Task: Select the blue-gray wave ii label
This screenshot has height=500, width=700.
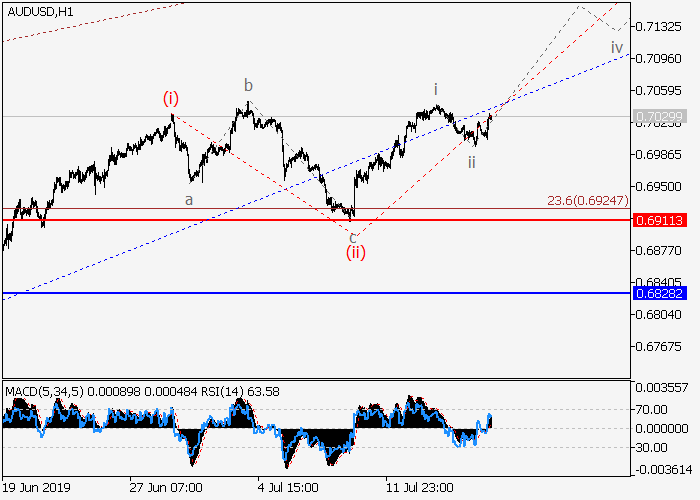Action: (x=471, y=161)
